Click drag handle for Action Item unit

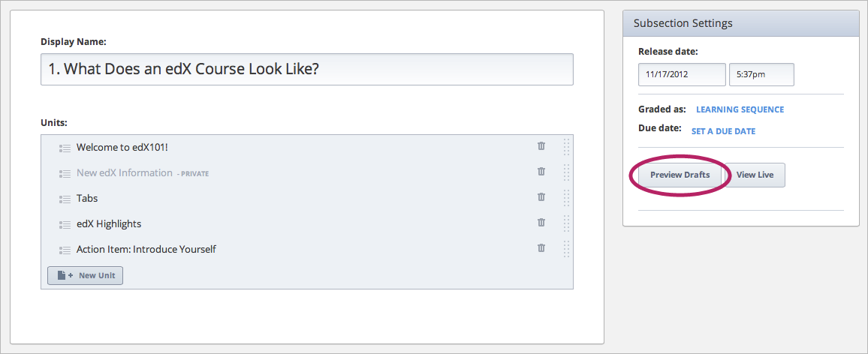566,249
